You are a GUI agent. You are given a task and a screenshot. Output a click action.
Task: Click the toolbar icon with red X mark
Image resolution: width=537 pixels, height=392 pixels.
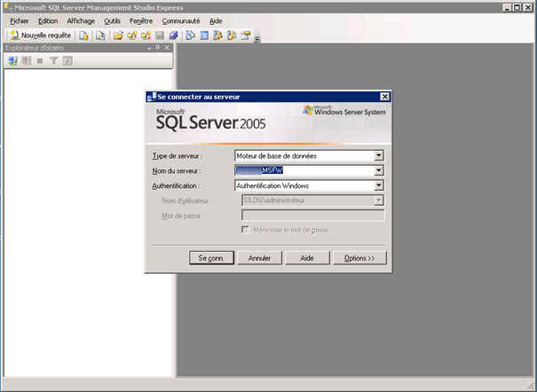[146, 35]
